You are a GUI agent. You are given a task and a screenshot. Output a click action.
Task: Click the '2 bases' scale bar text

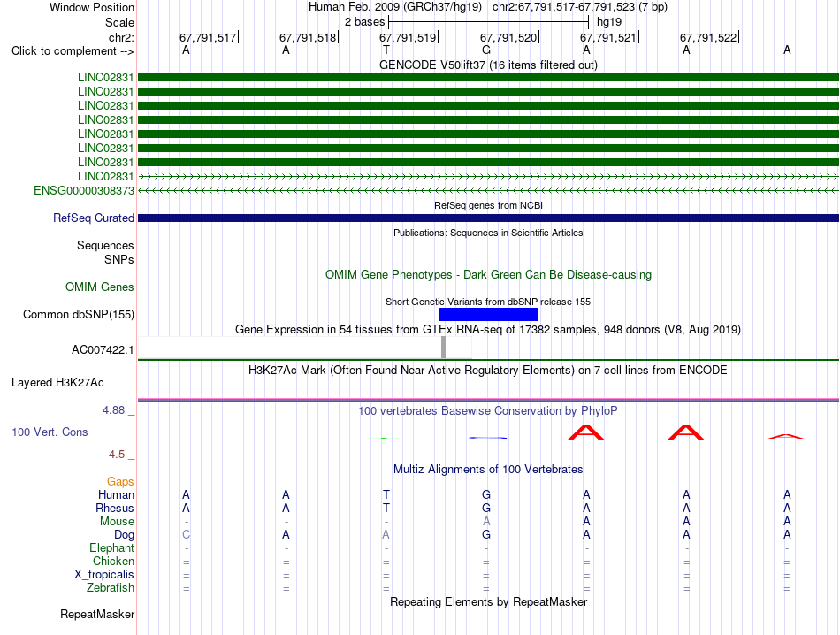364,22
